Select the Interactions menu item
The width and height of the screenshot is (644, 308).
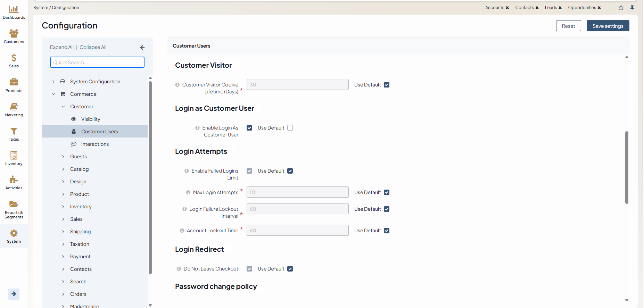tap(95, 144)
